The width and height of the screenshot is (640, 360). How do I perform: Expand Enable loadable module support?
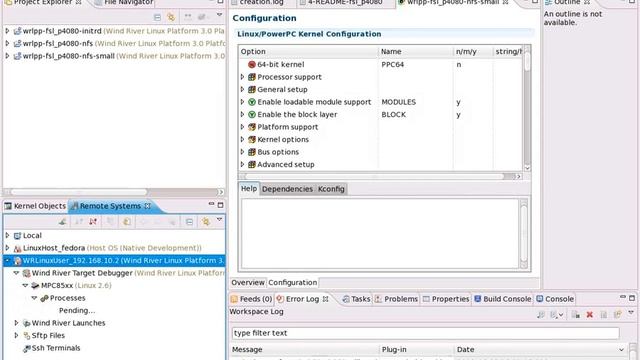coord(242,102)
